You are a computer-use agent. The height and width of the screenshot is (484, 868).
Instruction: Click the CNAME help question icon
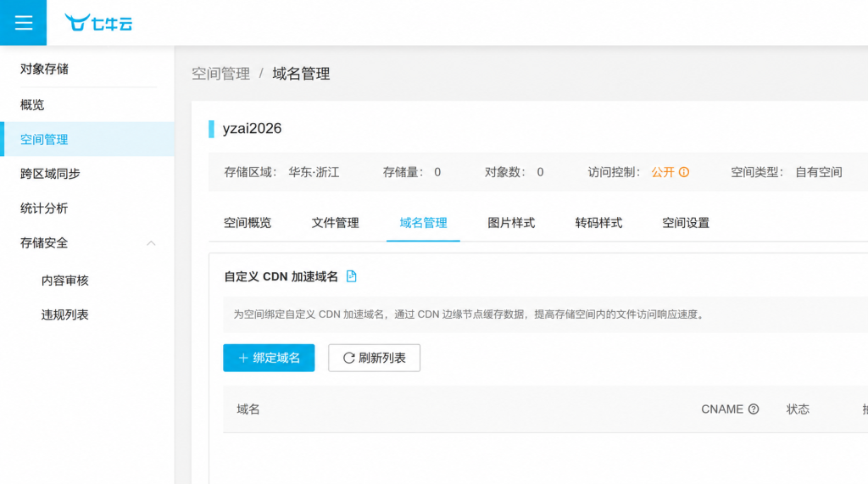click(754, 409)
